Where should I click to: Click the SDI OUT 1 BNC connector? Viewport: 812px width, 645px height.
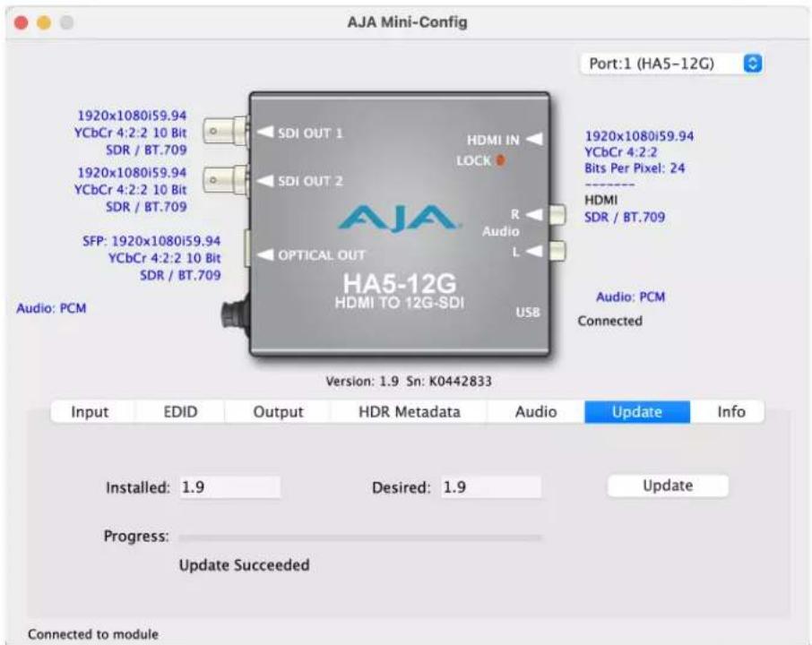click(225, 132)
